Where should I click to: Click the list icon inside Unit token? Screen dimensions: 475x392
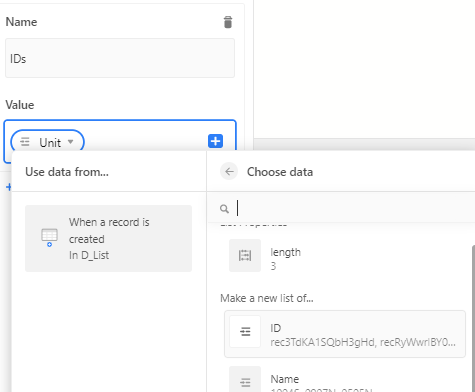(25, 142)
